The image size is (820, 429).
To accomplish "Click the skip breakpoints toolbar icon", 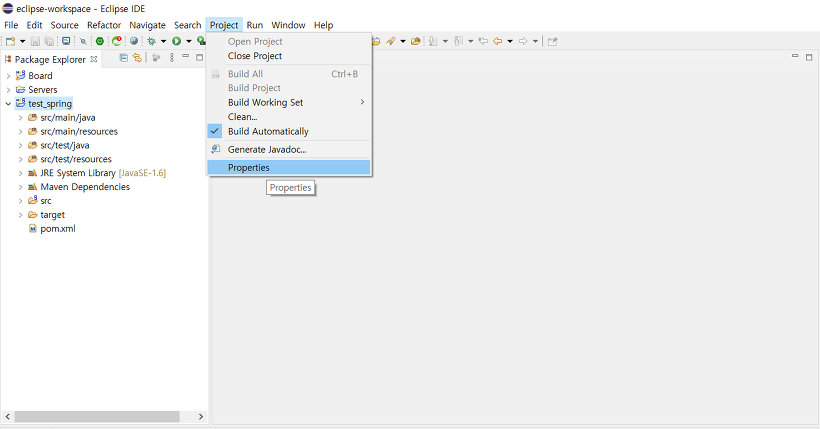I will 83,41.
